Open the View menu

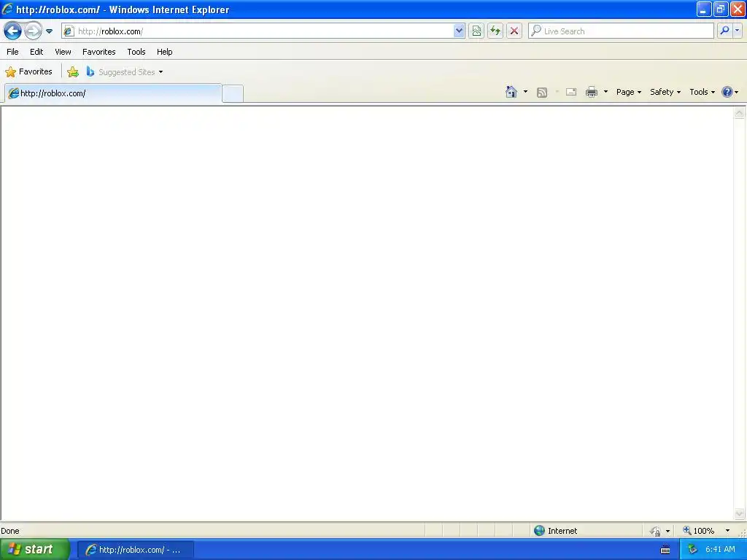(x=63, y=52)
